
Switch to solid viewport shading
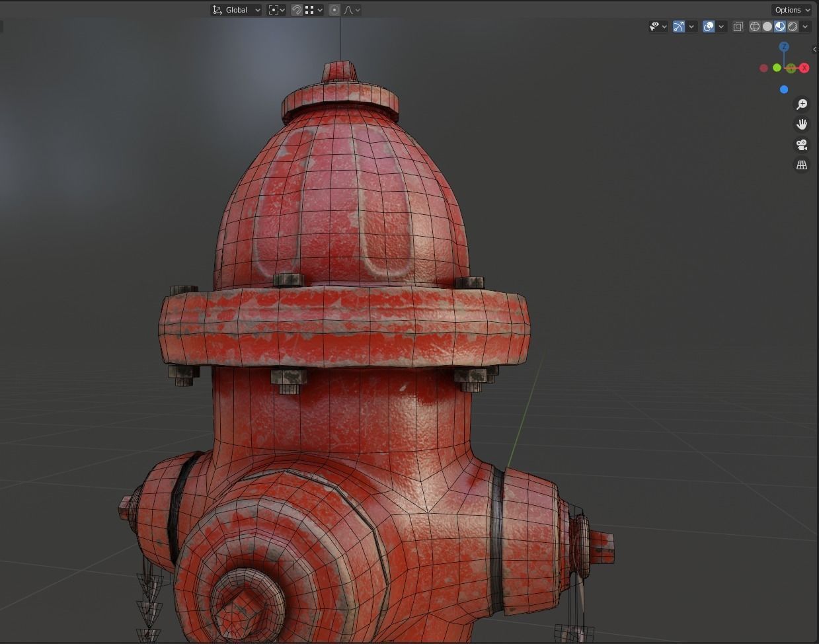[x=767, y=26]
